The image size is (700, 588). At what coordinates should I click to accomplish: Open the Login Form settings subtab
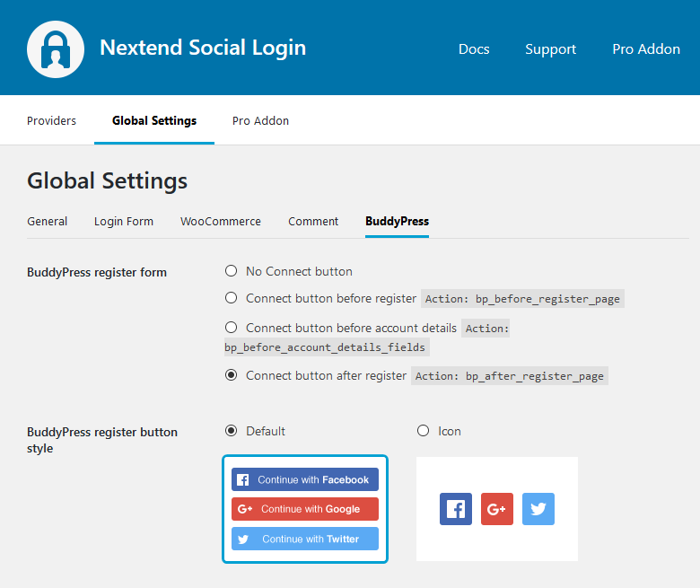(124, 221)
